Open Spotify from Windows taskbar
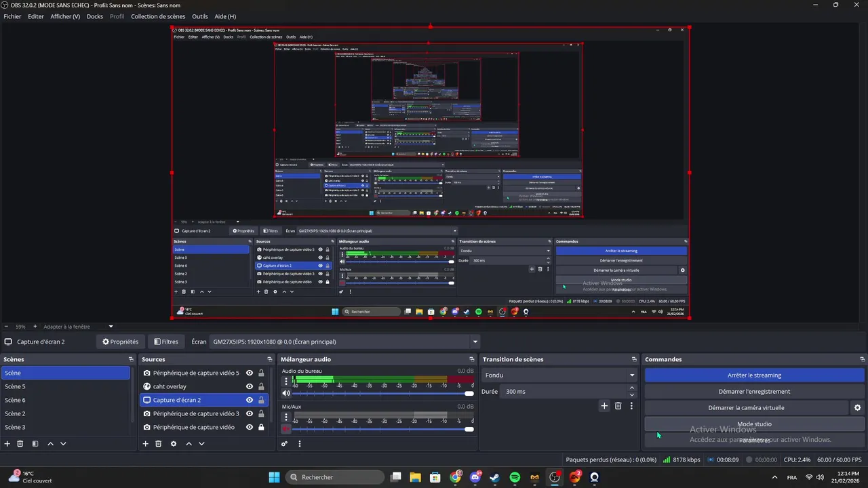 point(515,477)
